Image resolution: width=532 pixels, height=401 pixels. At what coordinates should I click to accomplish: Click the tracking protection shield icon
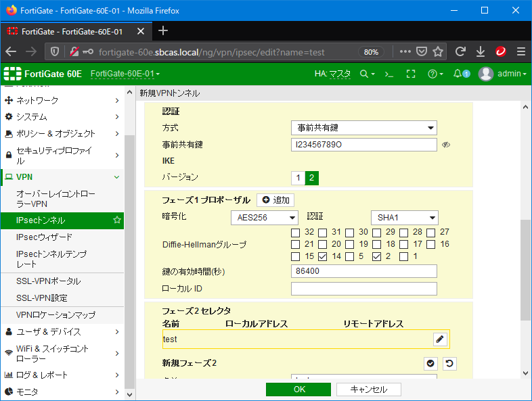[55, 51]
